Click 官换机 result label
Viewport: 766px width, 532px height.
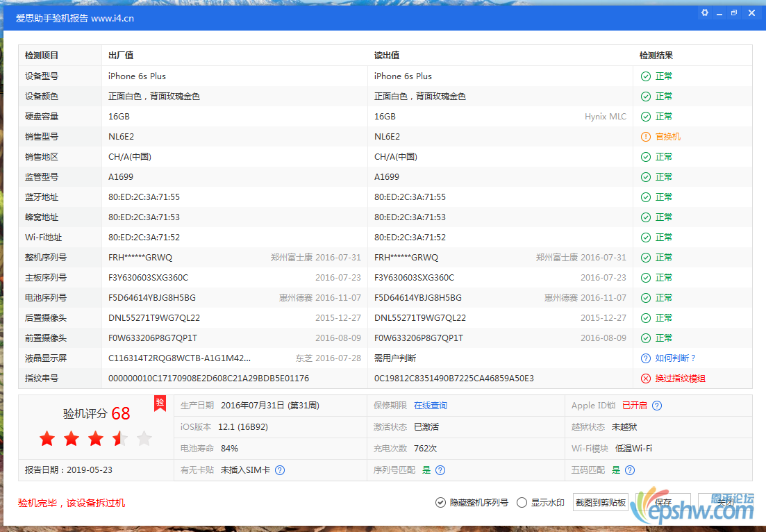pyautogui.click(x=668, y=137)
